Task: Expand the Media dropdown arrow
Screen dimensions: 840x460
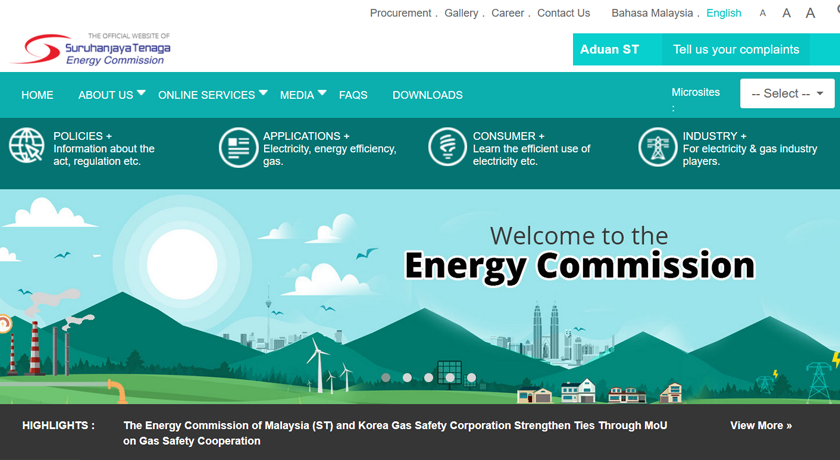Action: click(x=322, y=93)
